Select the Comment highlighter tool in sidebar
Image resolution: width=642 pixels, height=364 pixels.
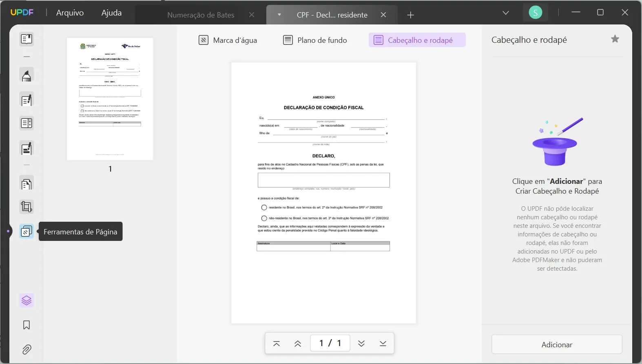pos(27,75)
